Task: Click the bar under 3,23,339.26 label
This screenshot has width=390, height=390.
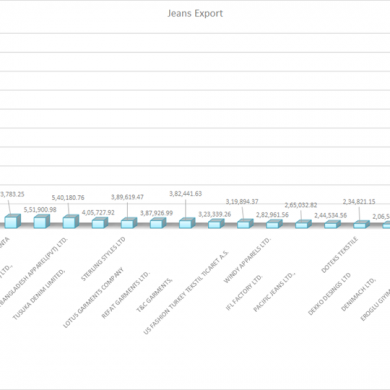Action: point(216,224)
